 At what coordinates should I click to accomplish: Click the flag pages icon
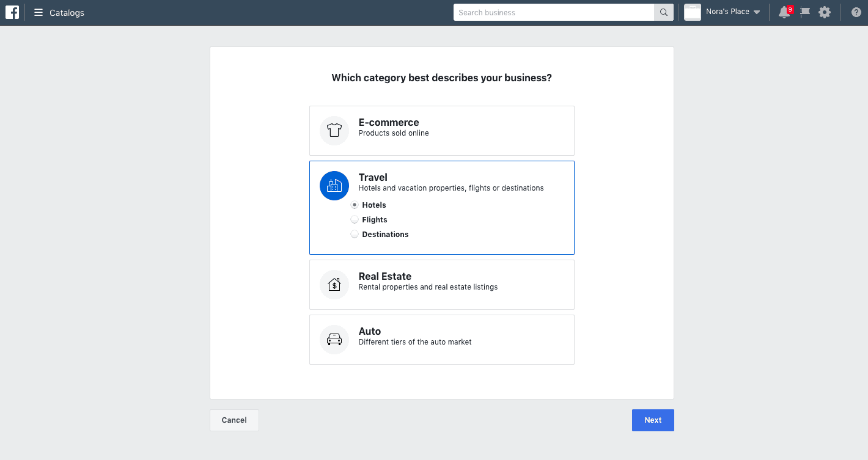pyautogui.click(x=805, y=12)
